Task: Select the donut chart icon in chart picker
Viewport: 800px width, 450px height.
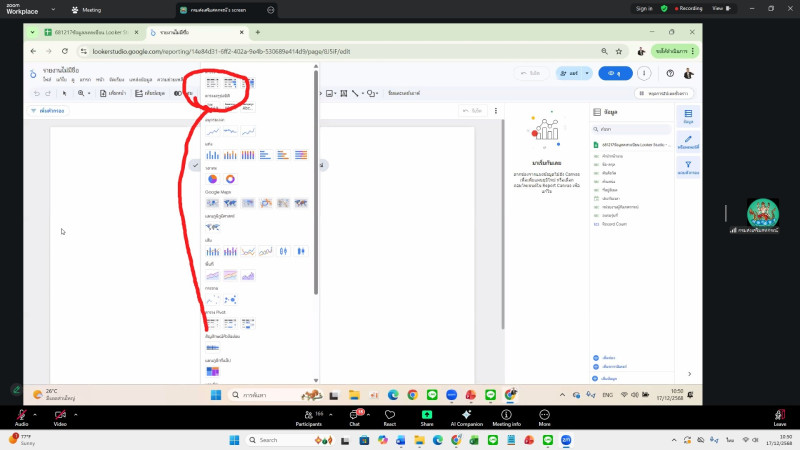Action: 229,179
